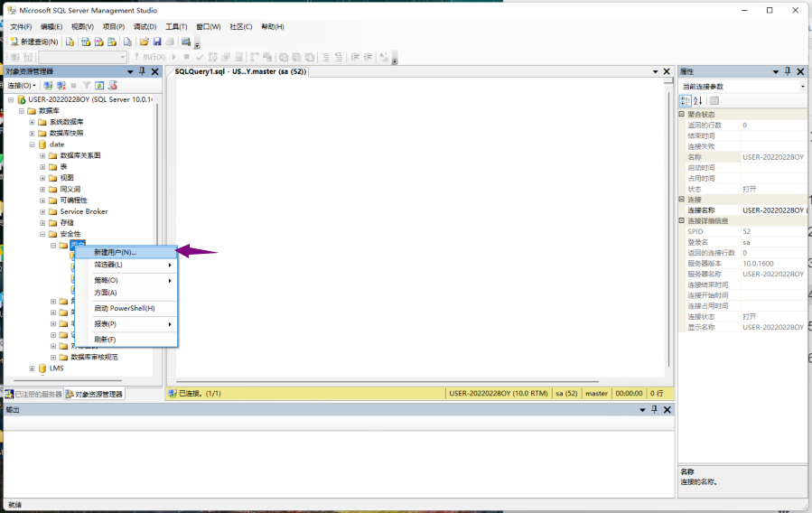Click the activity monitor icon in top toolbar

186,42
